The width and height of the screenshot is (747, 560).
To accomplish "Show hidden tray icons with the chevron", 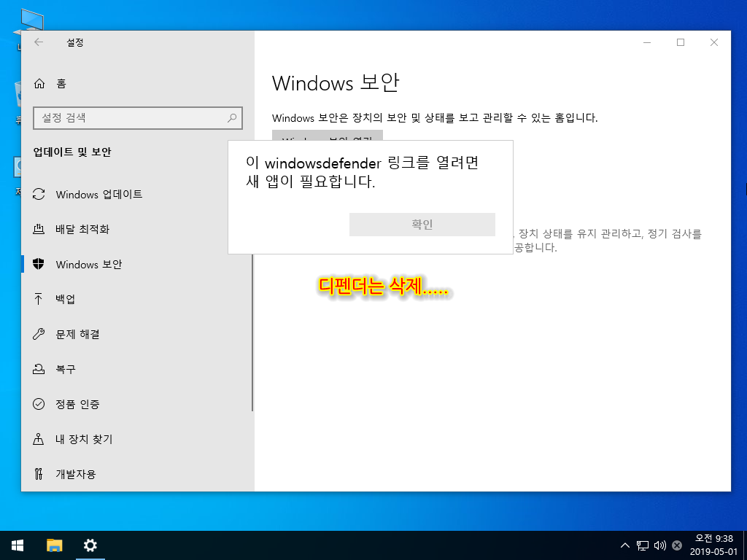I will tap(625, 545).
